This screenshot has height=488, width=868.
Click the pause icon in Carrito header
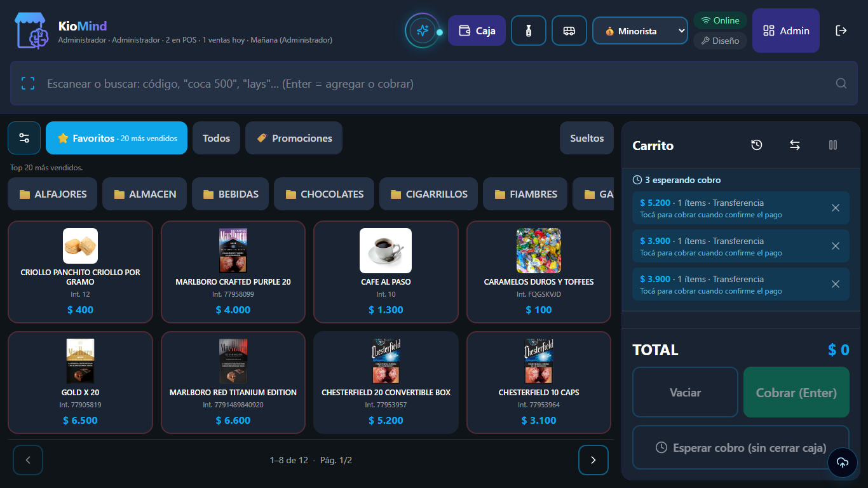tap(832, 145)
